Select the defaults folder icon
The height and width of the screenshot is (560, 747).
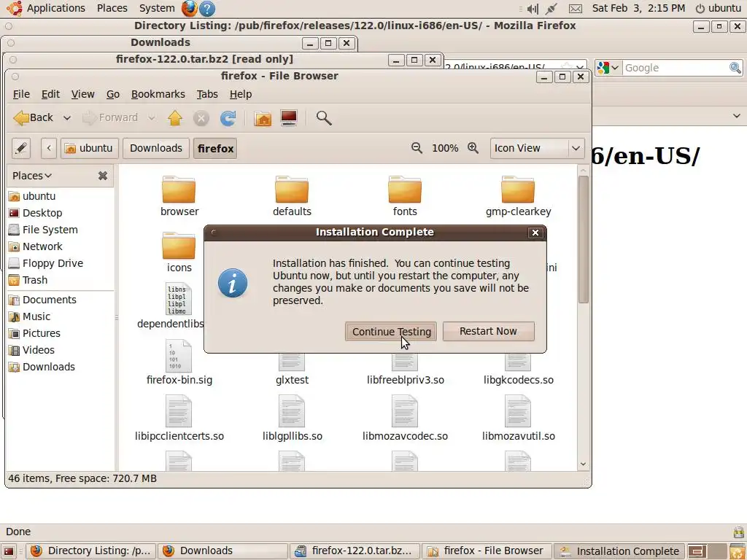pyautogui.click(x=292, y=190)
